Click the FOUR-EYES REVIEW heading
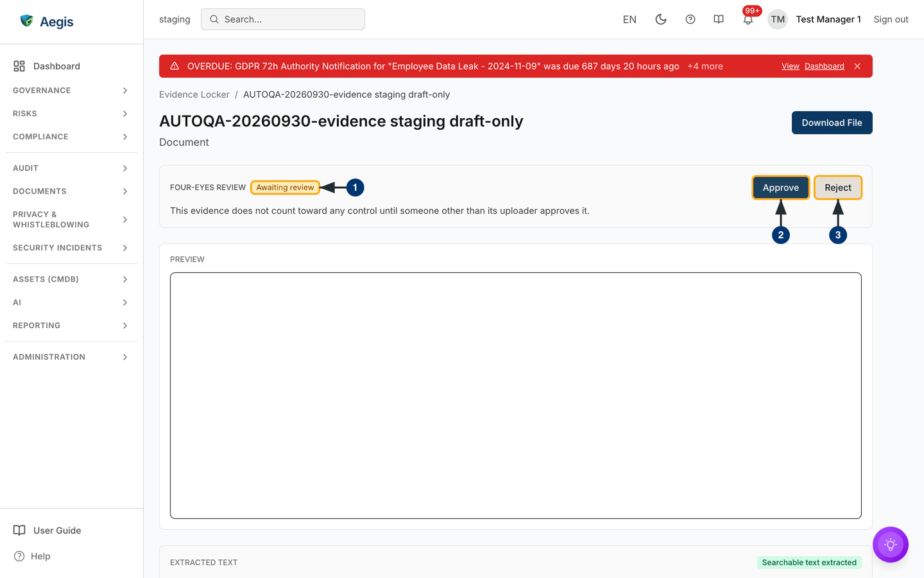Viewport: 924px width, 578px height. pos(208,188)
